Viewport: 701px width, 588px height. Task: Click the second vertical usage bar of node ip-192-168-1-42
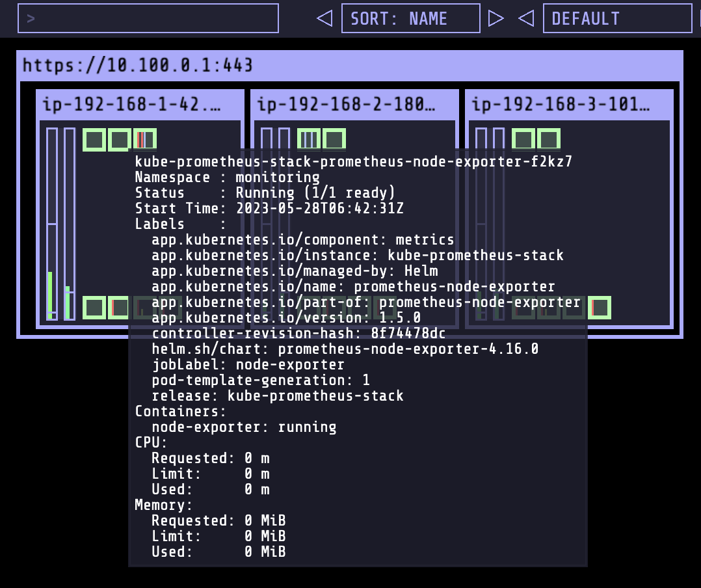pyautogui.click(x=70, y=224)
